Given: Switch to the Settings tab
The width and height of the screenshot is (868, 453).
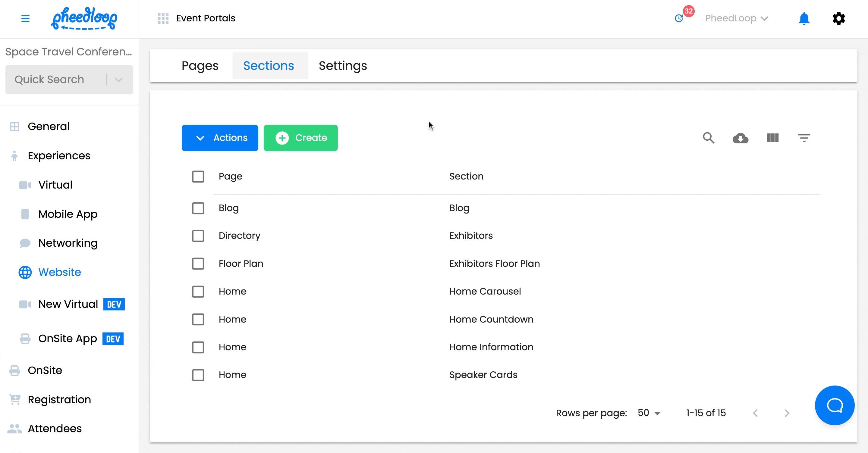Looking at the screenshot, I should (x=343, y=66).
